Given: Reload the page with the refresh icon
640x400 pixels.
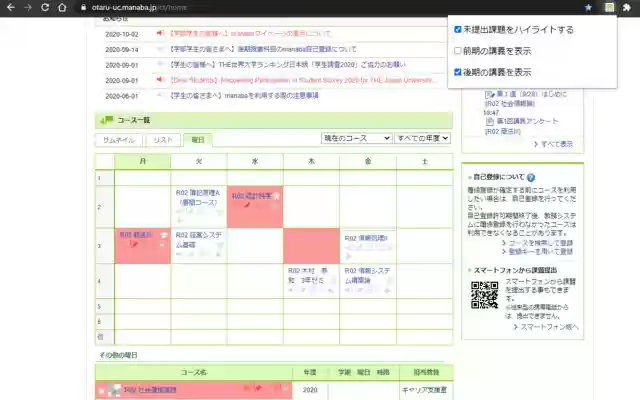Looking at the screenshot, I should [45, 7].
